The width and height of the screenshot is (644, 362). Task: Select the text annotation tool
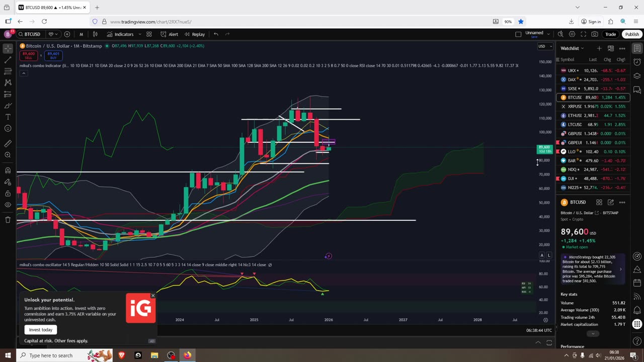(8, 117)
